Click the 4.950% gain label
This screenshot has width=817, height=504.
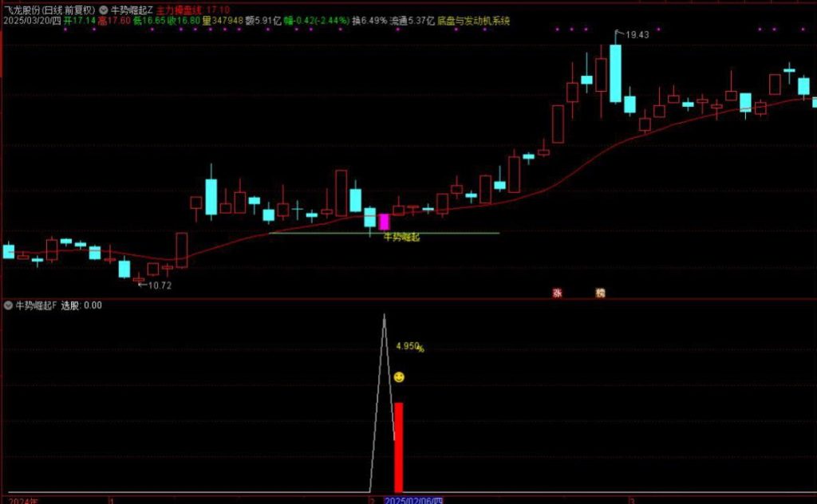[x=409, y=347]
